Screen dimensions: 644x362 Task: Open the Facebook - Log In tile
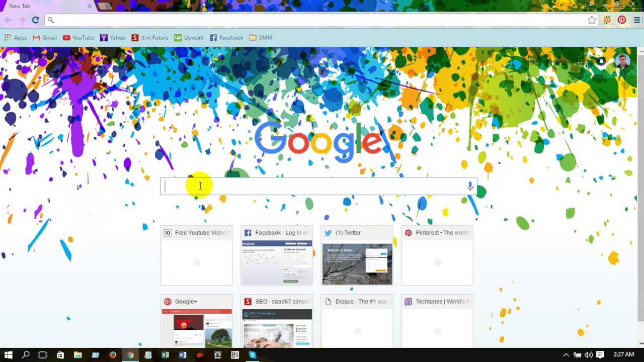pyautogui.click(x=277, y=255)
